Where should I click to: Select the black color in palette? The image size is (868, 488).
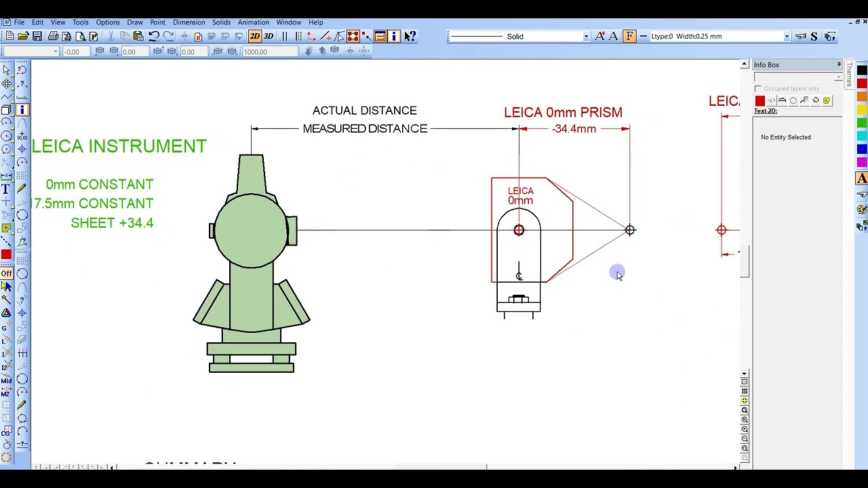pos(862,70)
